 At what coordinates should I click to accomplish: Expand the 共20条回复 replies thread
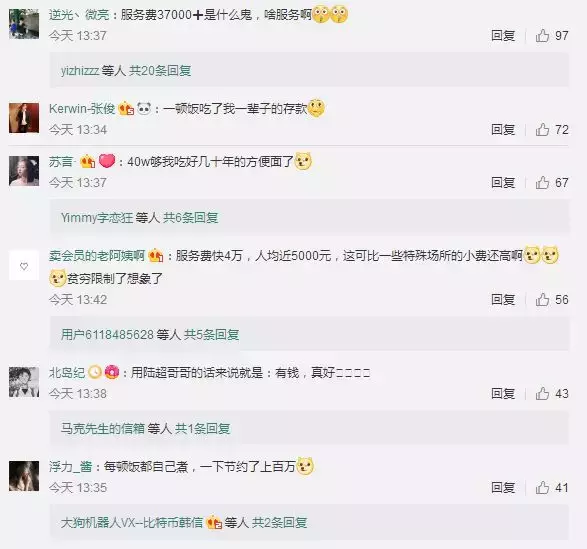pos(160,70)
